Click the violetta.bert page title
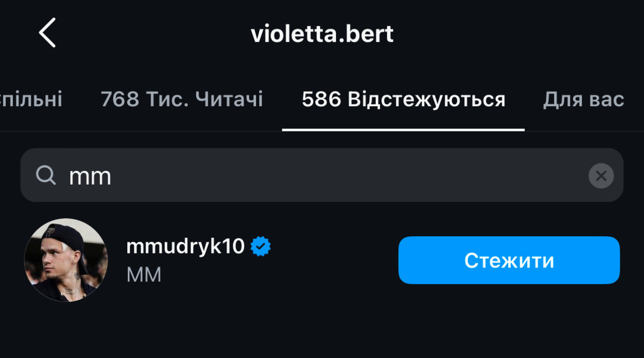This screenshot has height=358, width=644. [322, 34]
